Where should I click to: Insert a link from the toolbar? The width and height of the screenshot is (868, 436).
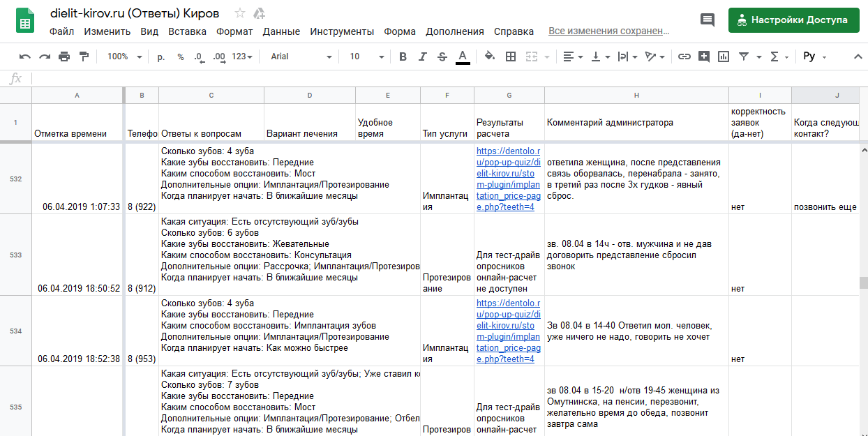point(684,57)
